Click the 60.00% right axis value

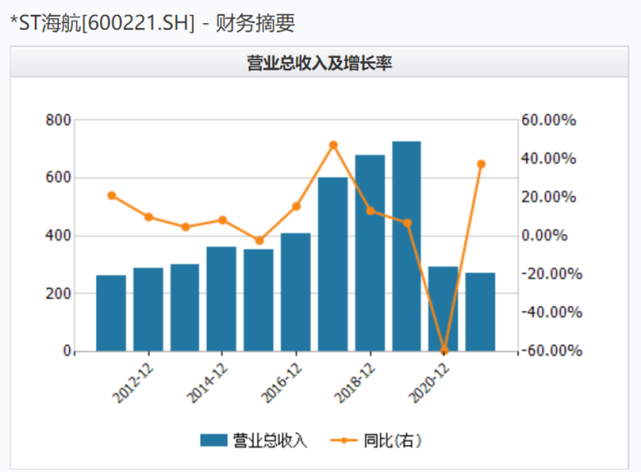click(x=549, y=120)
